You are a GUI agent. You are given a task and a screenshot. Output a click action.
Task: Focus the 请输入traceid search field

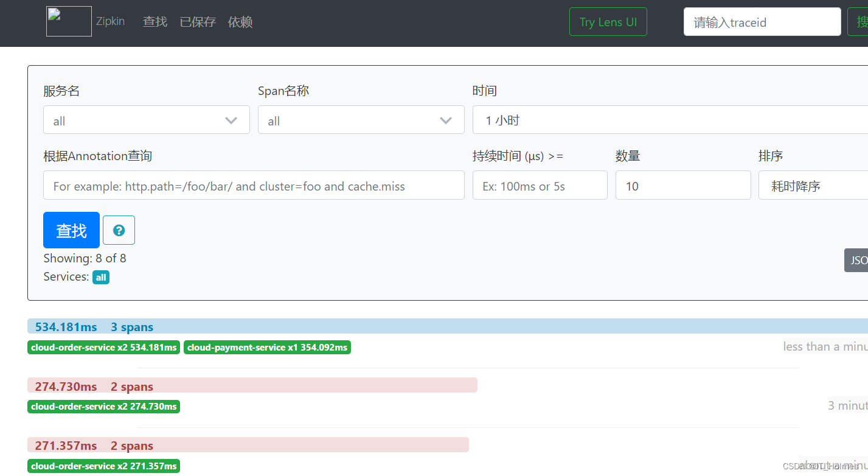click(x=762, y=22)
